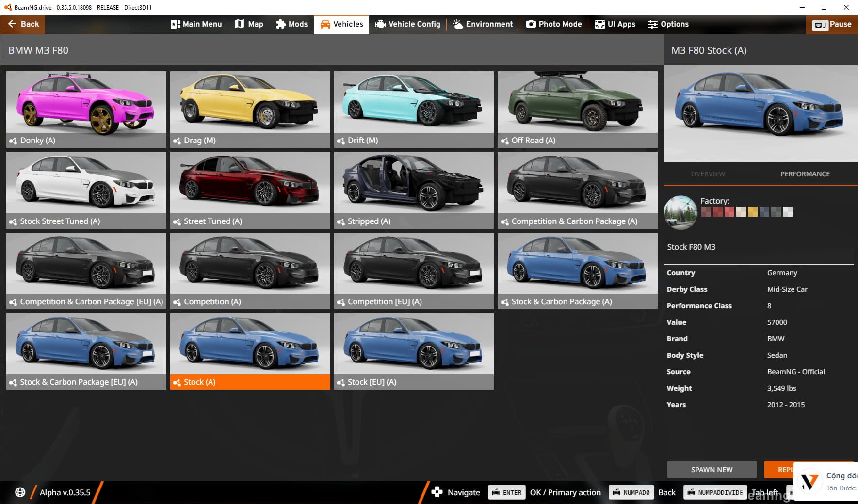Image resolution: width=858 pixels, height=504 pixels.
Task: Click the globe language icon
Action: click(20, 492)
